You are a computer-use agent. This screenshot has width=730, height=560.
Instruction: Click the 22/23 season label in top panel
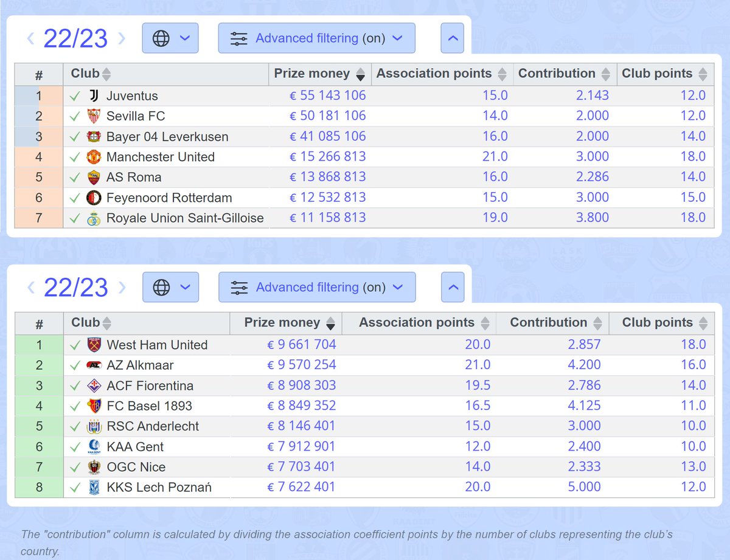[x=75, y=39]
